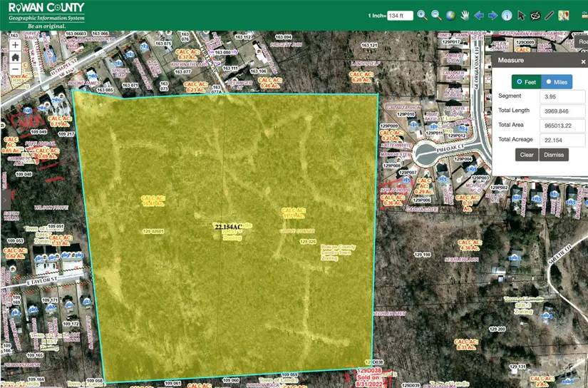Screen dimensions: 588x388
Task: Click the zoom in magnifier tool
Action: coord(422,15)
